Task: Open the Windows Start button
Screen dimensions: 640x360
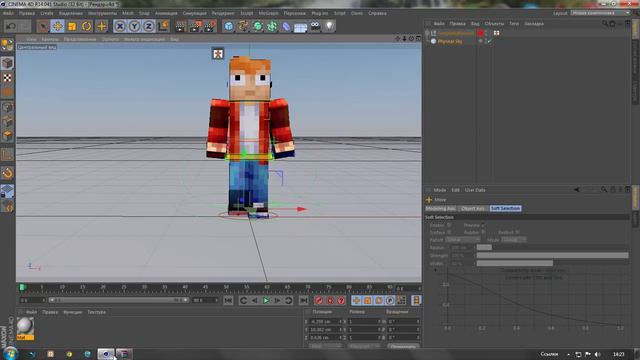Action: (10, 353)
